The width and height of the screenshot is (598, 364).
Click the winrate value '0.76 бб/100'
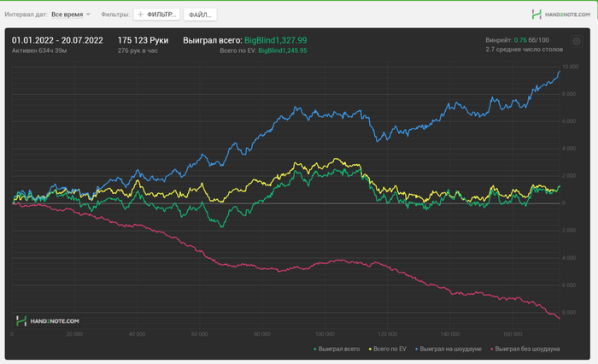tap(531, 40)
